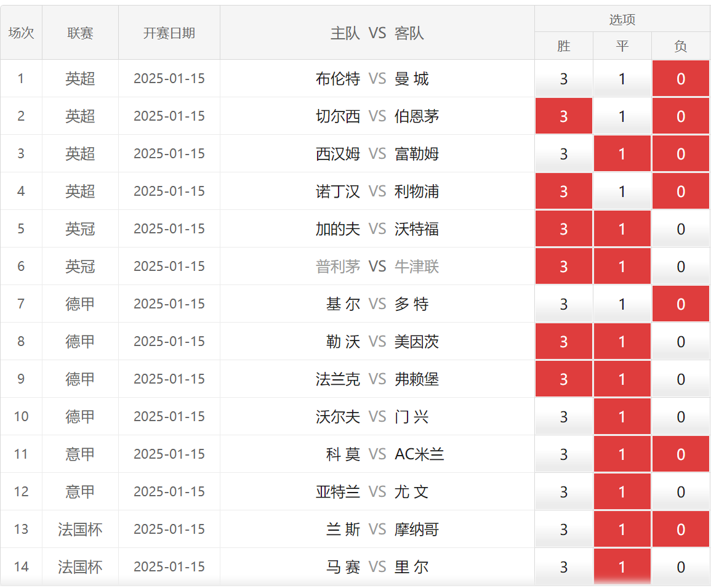Image resolution: width=711 pixels, height=588 pixels.
Task: Click the match text 切尔西 VS 伯恩茅
Action: point(377,116)
